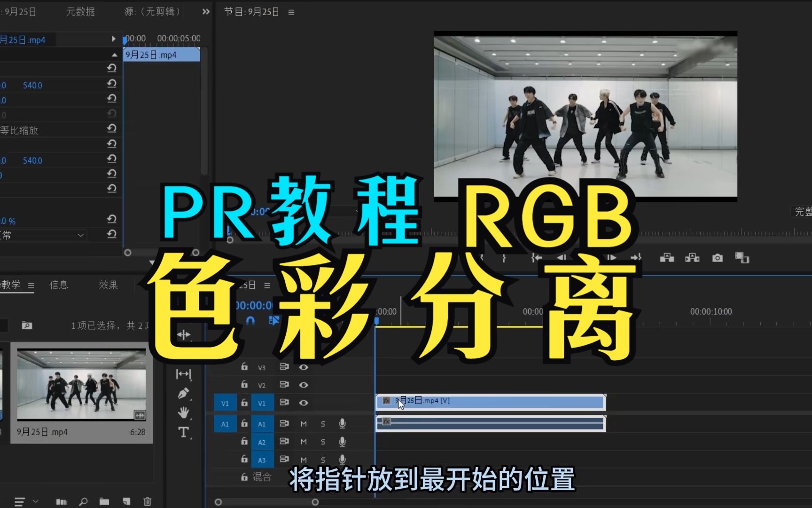Select the Ripple Edit tool
Image resolution: width=812 pixels, height=508 pixels.
(x=183, y=335)
